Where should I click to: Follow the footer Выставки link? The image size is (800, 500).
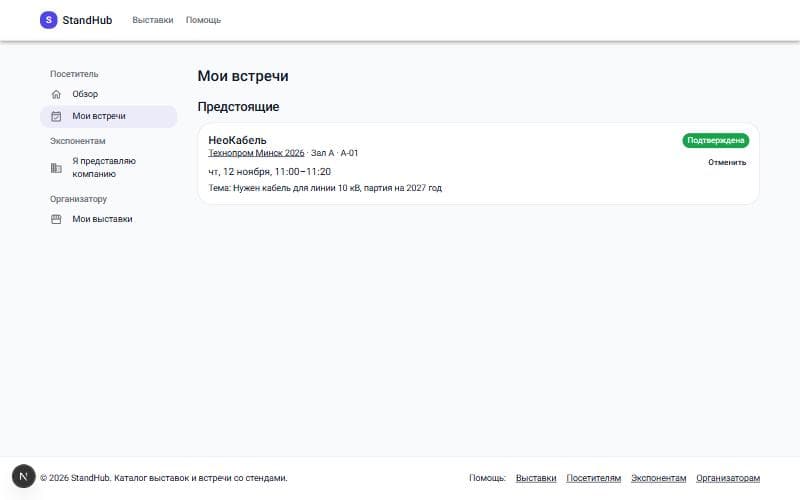click(536, 478)
